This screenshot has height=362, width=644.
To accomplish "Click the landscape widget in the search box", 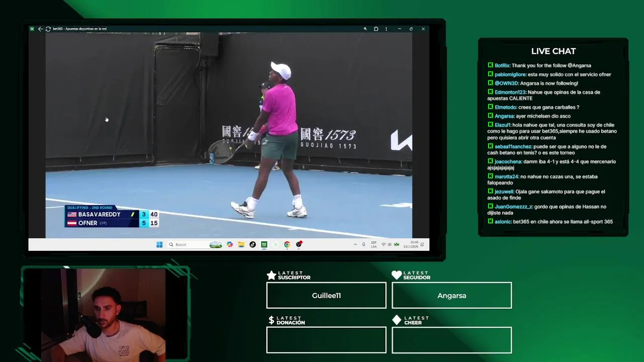I will [x=216, y=244].
